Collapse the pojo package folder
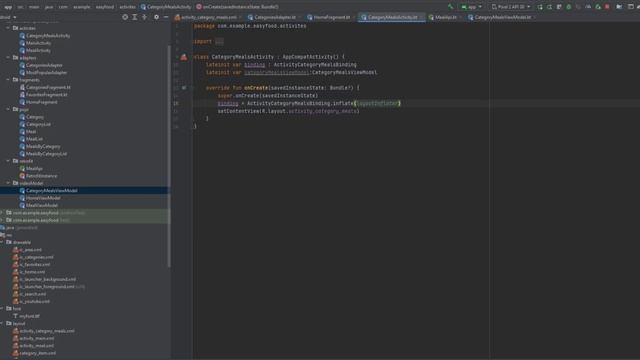 pos(8,109)
